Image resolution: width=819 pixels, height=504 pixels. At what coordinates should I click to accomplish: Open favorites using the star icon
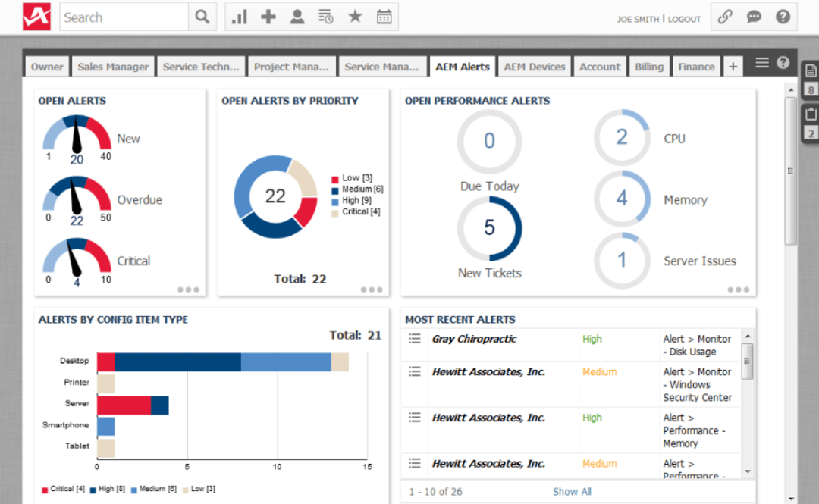point(355,16)
